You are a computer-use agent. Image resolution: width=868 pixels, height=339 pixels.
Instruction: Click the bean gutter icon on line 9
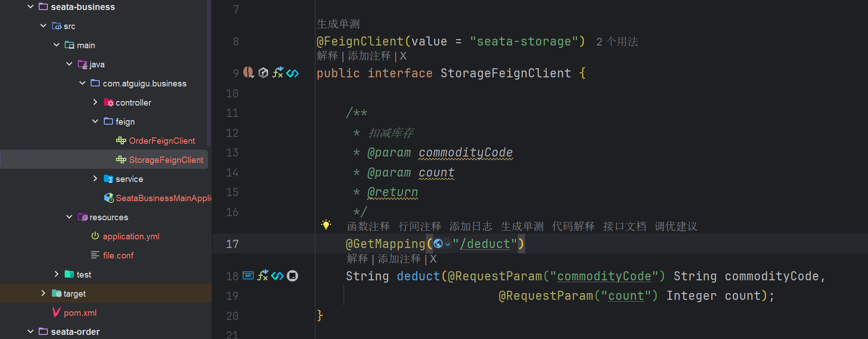tap(248, 72)
